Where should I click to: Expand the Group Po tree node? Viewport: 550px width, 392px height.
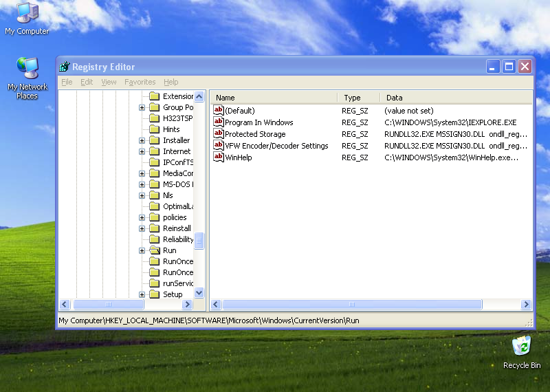click(x=142, y=107)
